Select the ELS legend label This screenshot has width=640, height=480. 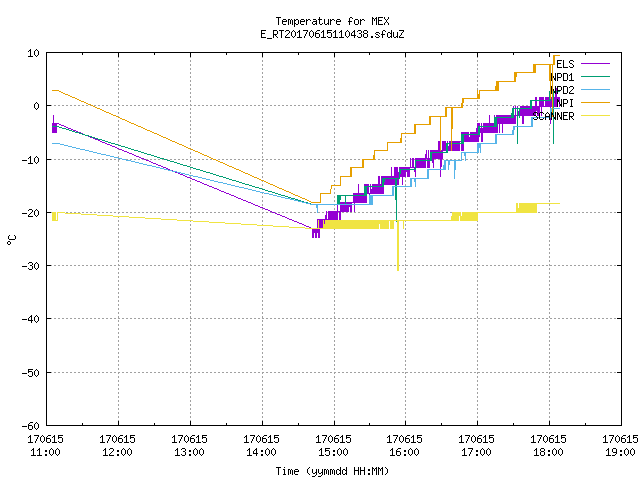pyautogui.click(x=565, y=64)
